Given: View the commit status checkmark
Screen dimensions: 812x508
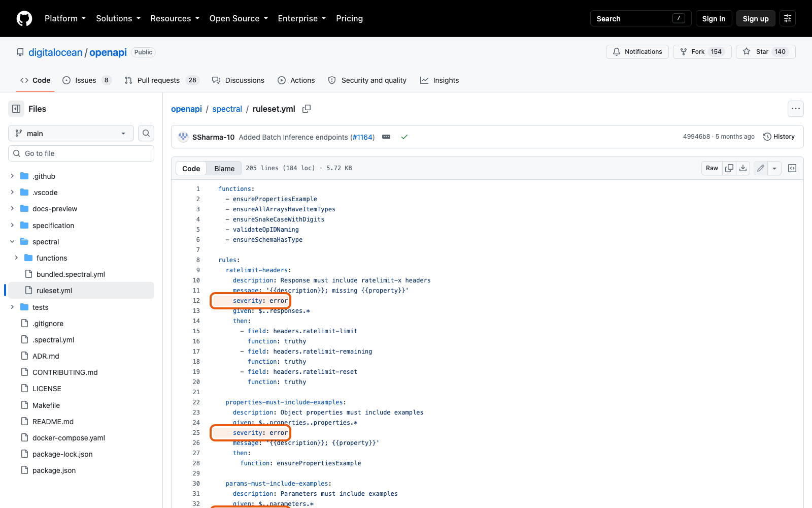Looking at the screenshot, I should point(404,137).
